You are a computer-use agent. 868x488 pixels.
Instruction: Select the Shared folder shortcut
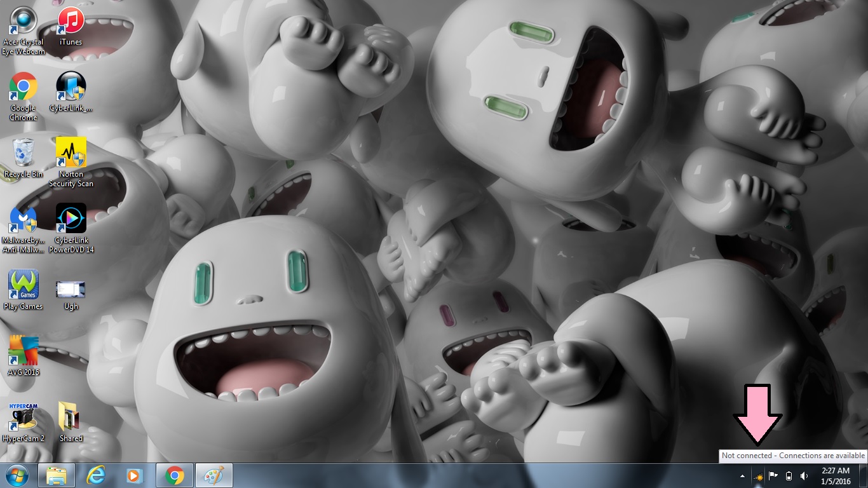point(71,423)
